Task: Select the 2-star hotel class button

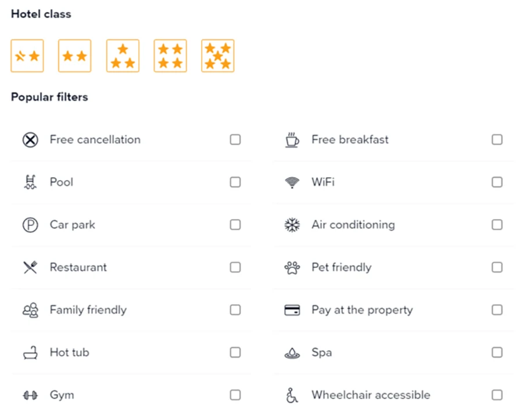Action: click(x=75, y=56)
